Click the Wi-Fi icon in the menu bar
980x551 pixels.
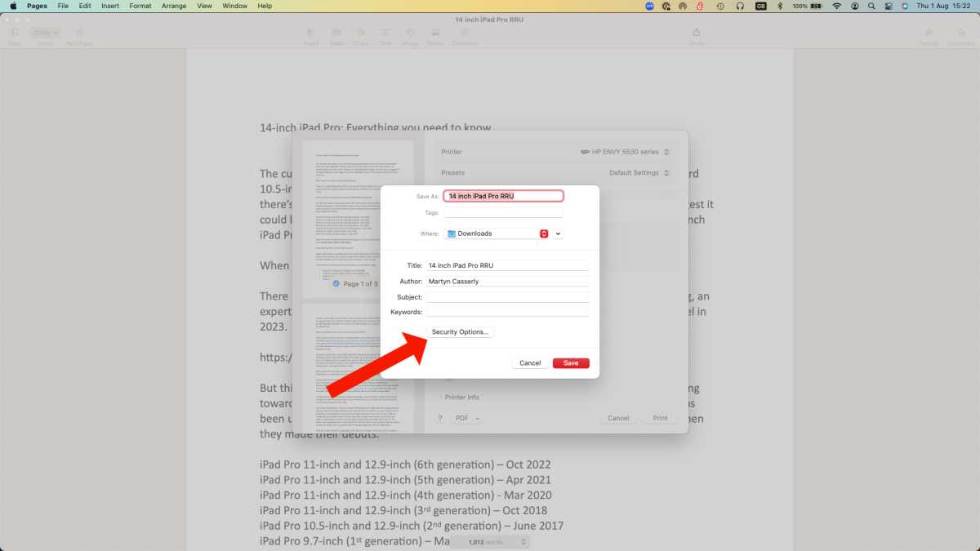point(836,6)
